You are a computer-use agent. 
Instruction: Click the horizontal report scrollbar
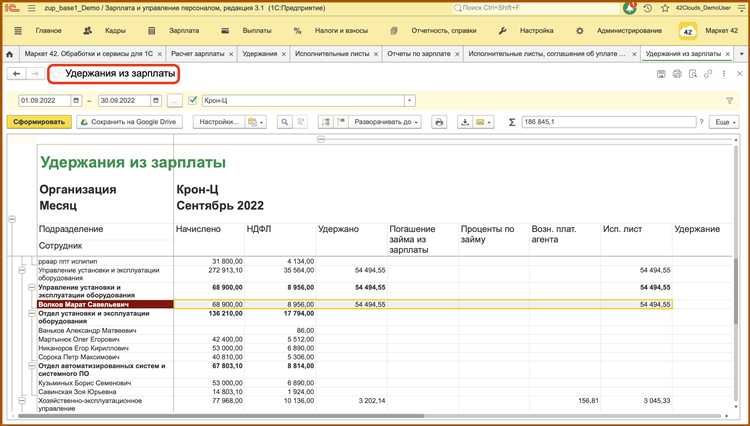click(x=220, y=416)
